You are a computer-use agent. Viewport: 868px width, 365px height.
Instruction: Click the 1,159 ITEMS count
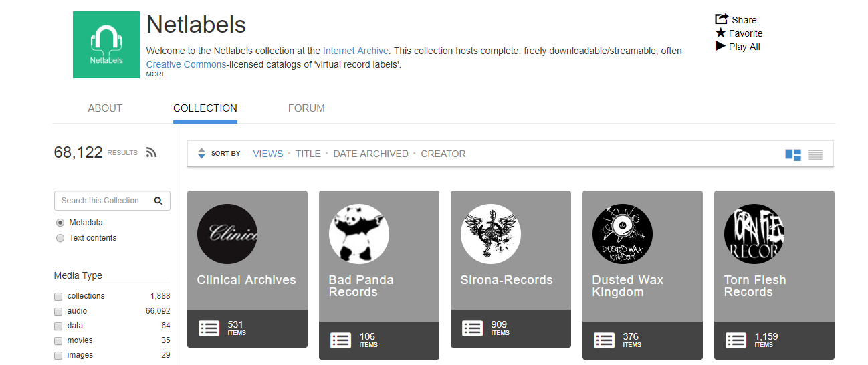tap(766, 340)
